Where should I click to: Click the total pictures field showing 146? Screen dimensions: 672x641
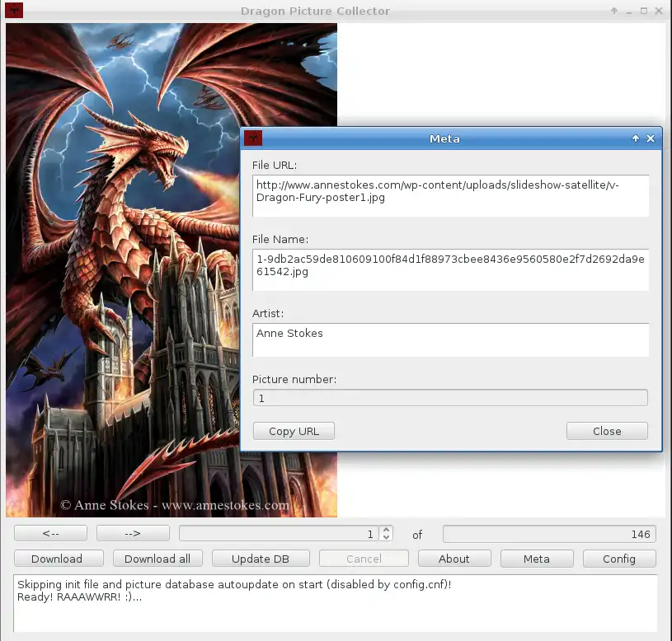549,534
